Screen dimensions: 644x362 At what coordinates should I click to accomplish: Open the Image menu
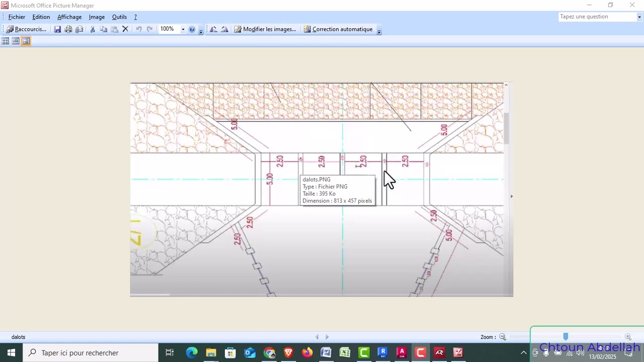[97, 17]
